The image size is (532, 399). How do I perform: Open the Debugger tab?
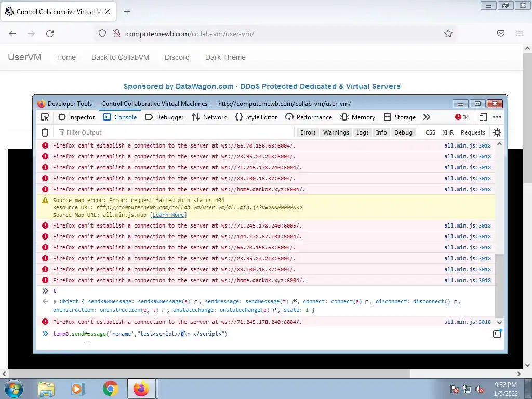point(164,117)
